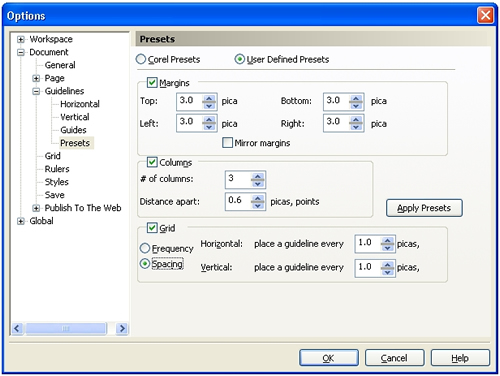Toggle the Grid checkbox
The image size is (500, 376).
click(x=152, y=228)
